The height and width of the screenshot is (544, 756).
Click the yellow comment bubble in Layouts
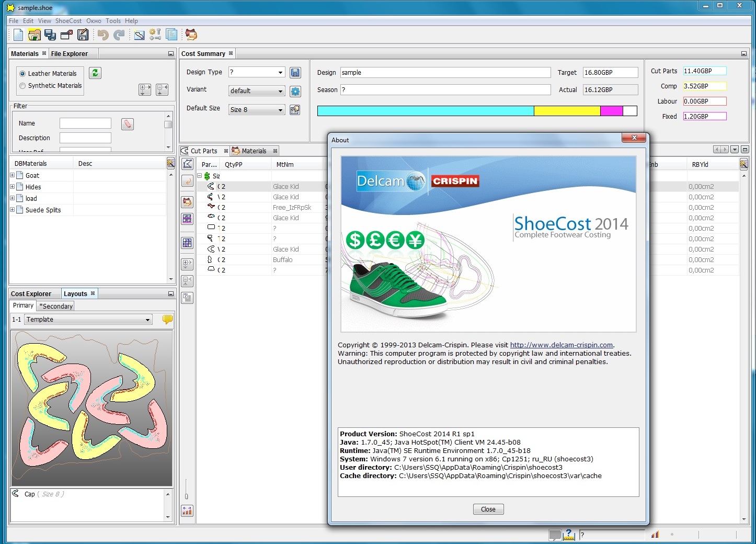click(x=167, y=319)
